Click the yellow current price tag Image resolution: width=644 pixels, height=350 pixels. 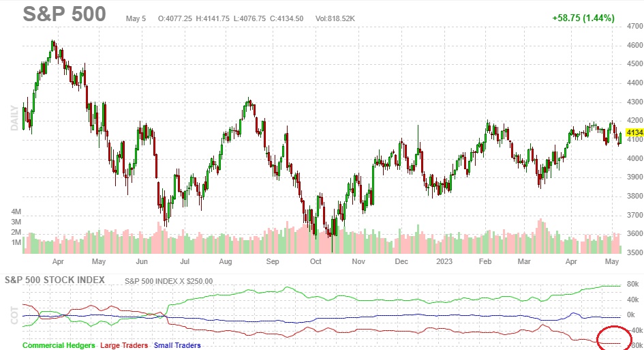[634, 132]
